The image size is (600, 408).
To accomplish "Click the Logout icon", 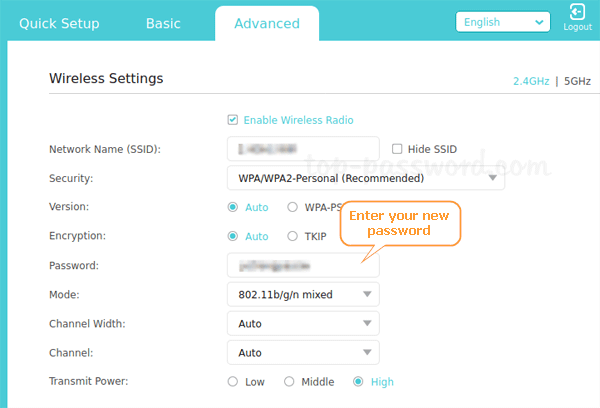I will pyautogui.click(x=577, y=13).
